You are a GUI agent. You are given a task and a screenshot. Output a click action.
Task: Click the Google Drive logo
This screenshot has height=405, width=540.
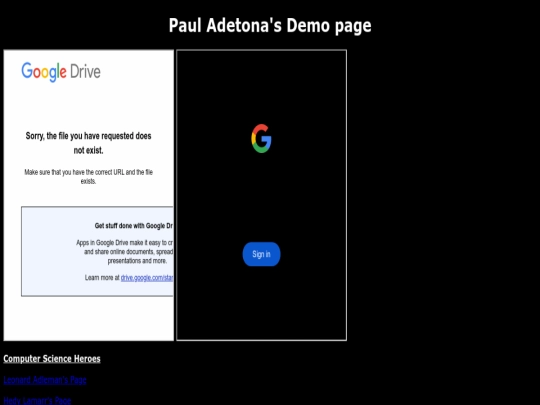[61, 72]
